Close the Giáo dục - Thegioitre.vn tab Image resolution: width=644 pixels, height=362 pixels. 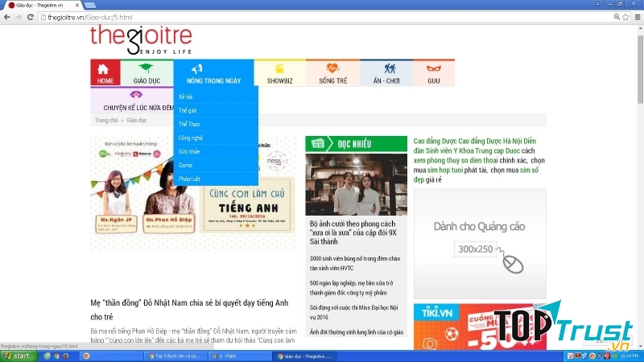tap(77, 6)
